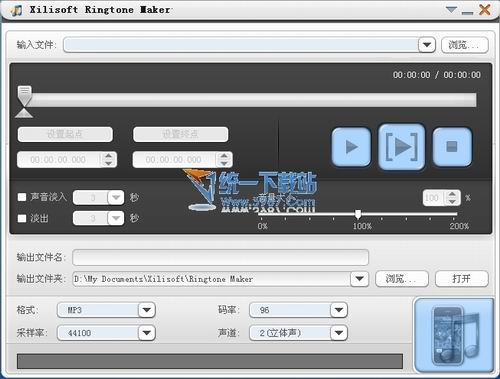The width and height of the screenshot is (500, 379).
Task: Expand the 输出文件夹 path dropdown
Action: click(359, 279)
